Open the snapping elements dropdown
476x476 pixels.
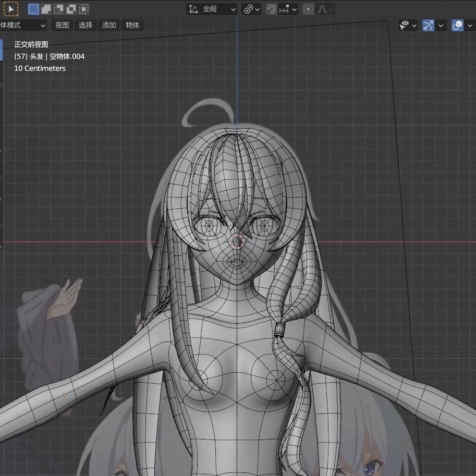coord(287,9)
